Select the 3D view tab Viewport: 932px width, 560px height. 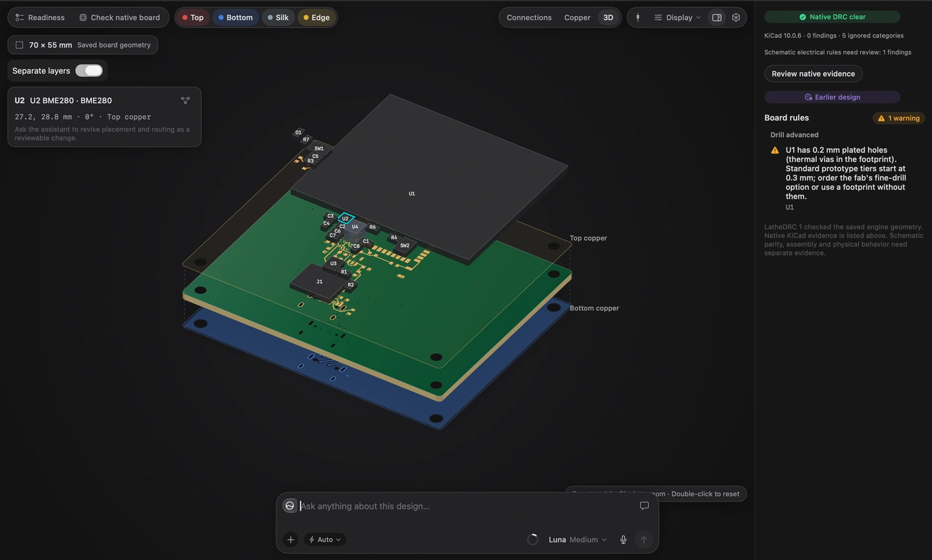pos(608,17)
